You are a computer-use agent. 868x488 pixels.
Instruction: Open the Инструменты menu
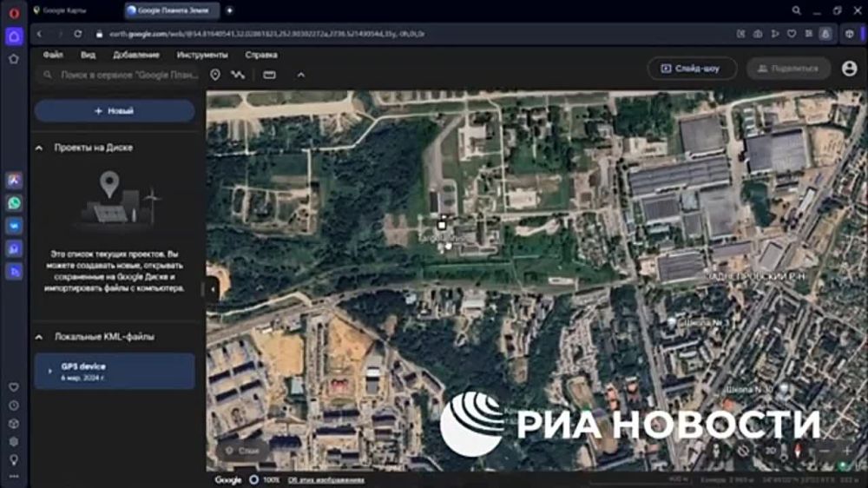click(201, 55)
